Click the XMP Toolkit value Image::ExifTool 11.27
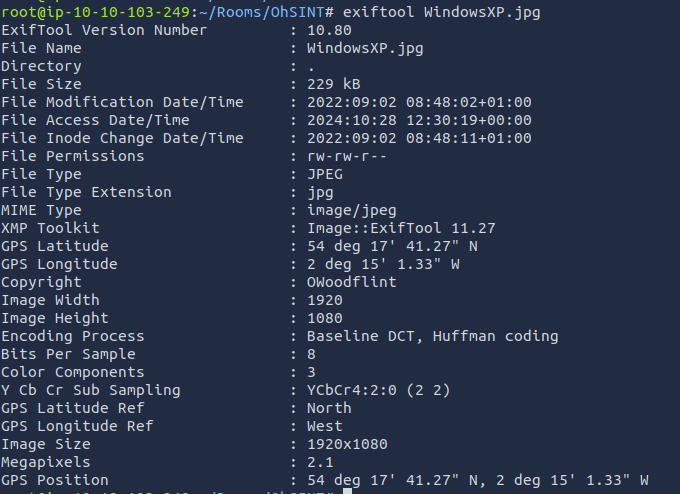Image resolution: width=680 pixels, height=494 pixels. coord(401,228)
